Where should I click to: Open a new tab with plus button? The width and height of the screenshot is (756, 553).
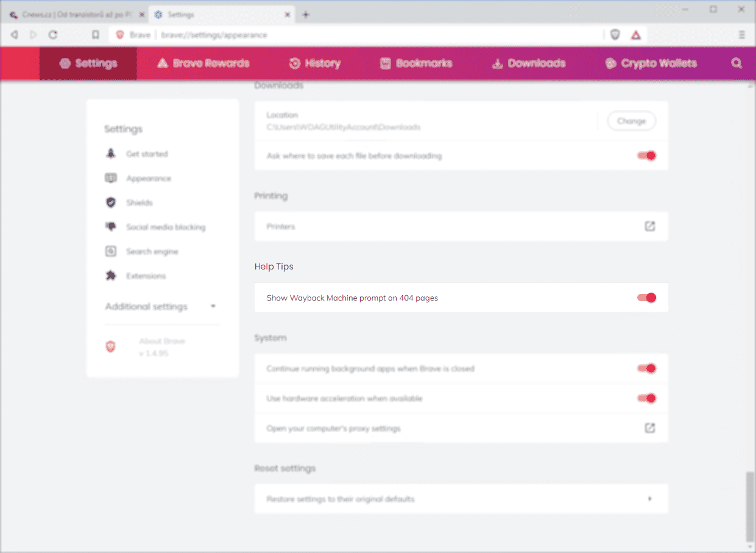[x=306, y=14]
